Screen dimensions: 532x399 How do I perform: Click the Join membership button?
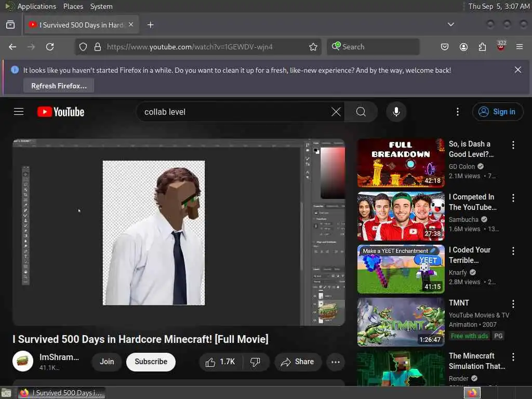[107, 362]
